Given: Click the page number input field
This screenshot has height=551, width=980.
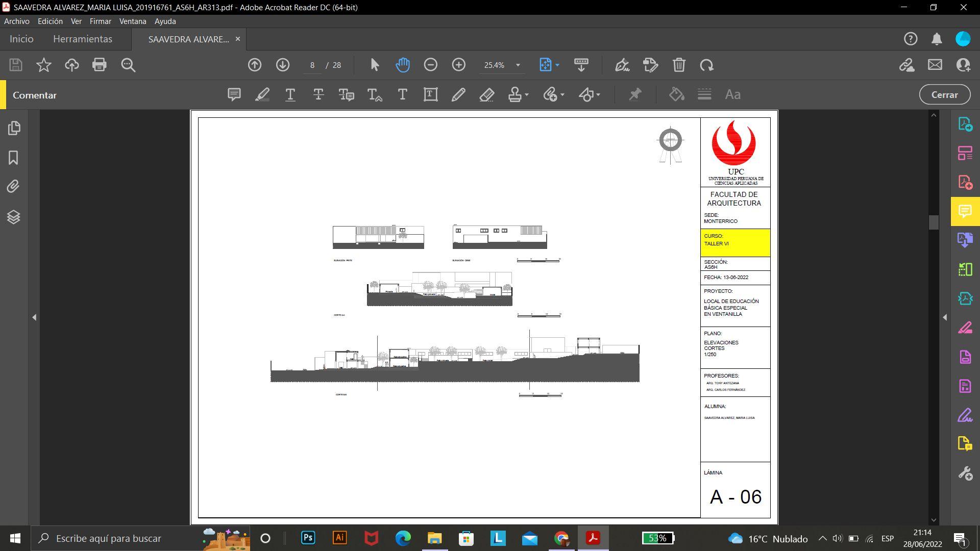Looking at the screenshot, I should 312,65.
